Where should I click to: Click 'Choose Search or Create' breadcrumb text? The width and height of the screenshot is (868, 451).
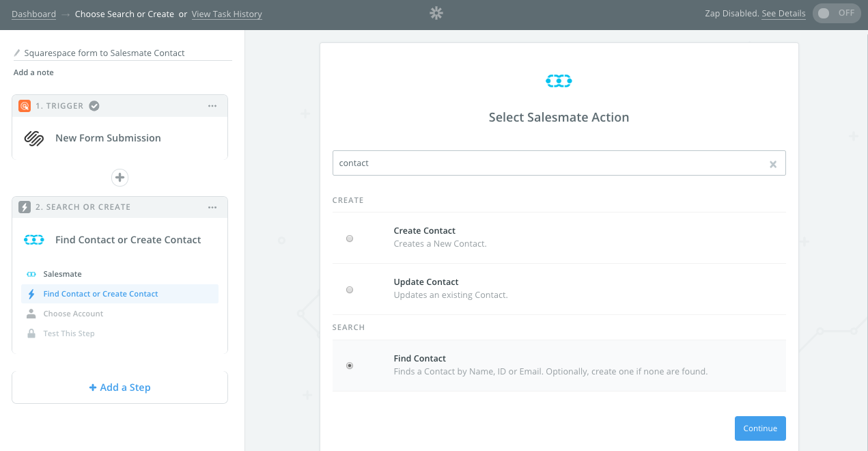coord(124,14)
